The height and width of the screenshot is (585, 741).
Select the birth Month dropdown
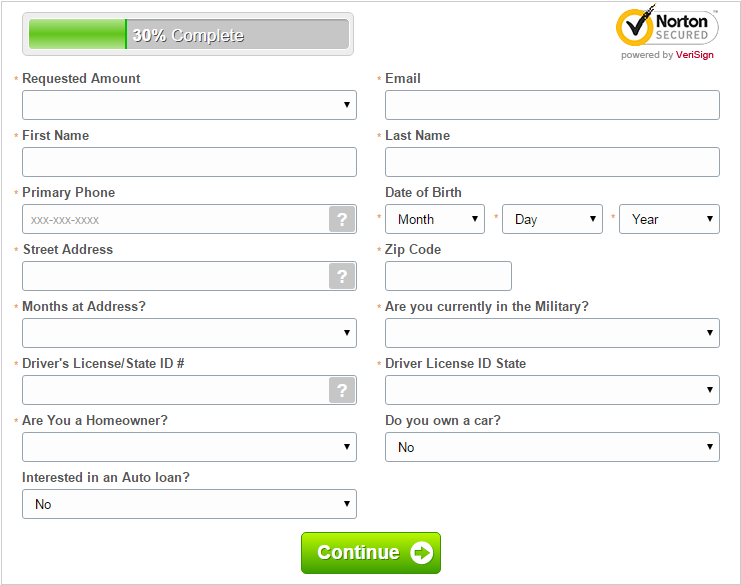click(435, 219)
